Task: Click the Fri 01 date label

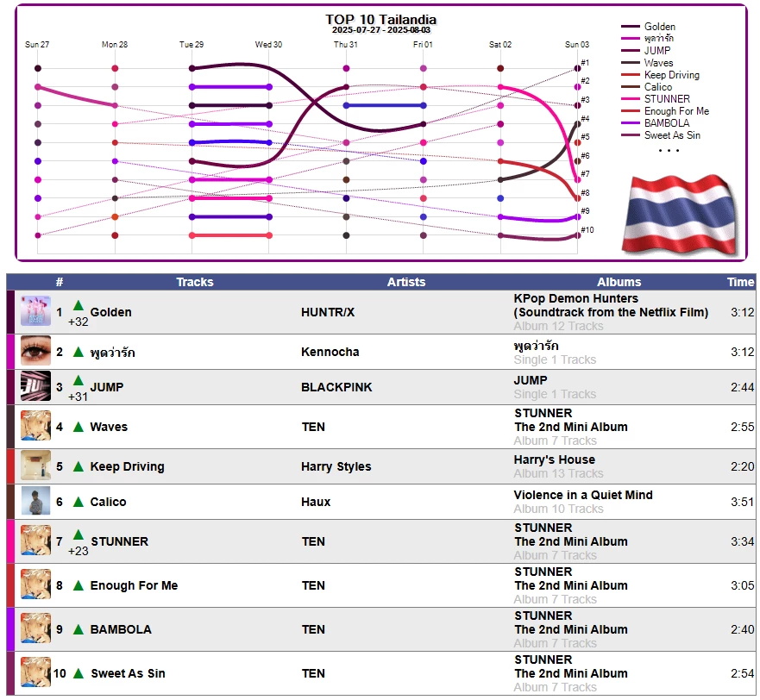Action: pos(423,45)
